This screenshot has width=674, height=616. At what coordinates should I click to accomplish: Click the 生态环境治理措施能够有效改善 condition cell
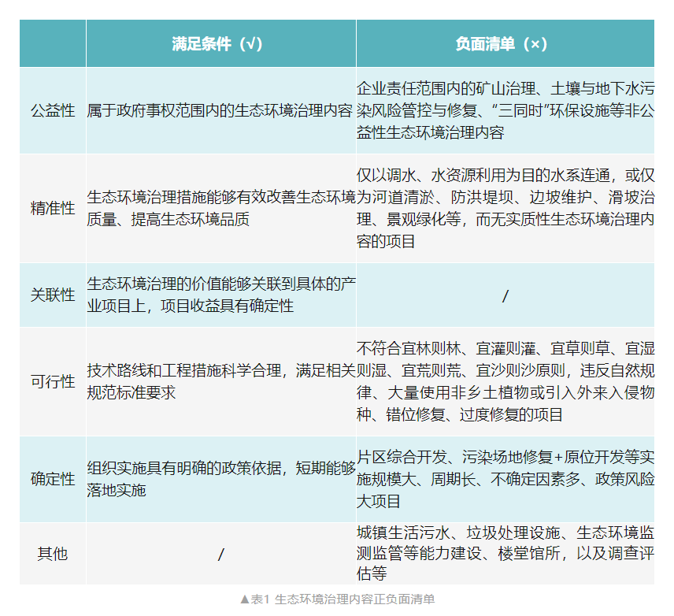click(220, 208)
